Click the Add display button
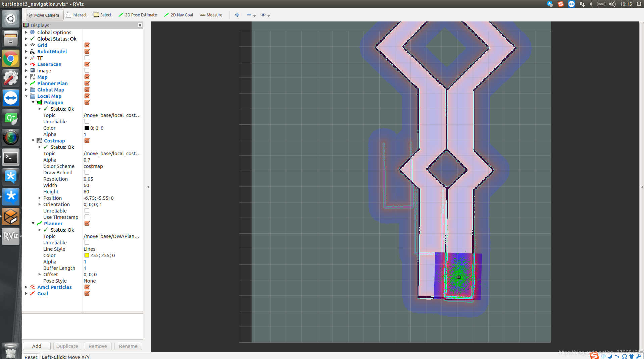The image size is (644, 359). [x=37, y=346]
